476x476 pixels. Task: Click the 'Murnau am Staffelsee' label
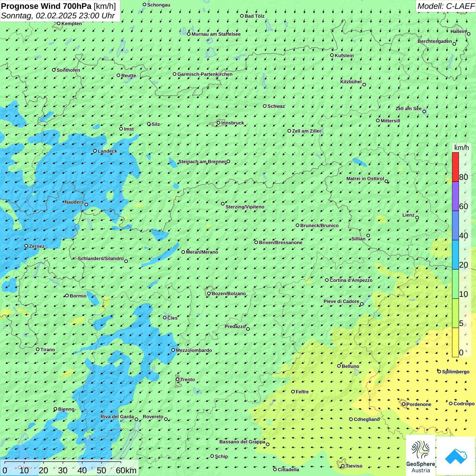[216, 34]
